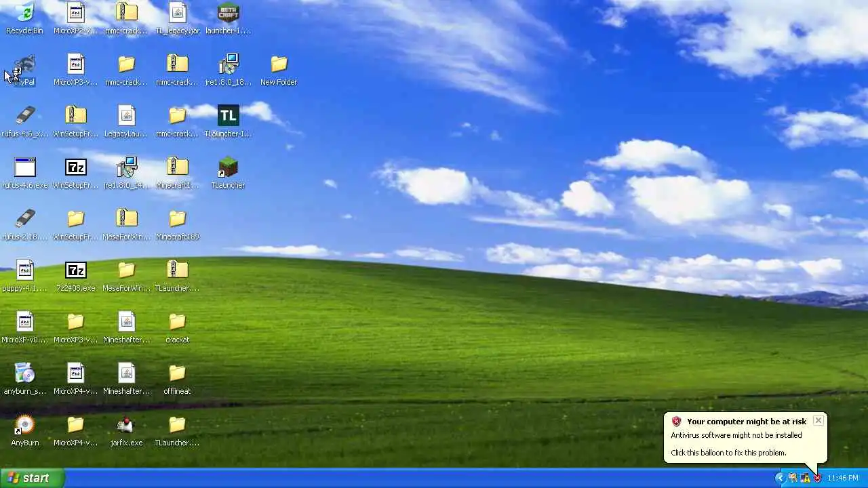The height and width of the screenshot is (488, 868).
Task: Close the security warning balloon
Action: click(818, 421)
